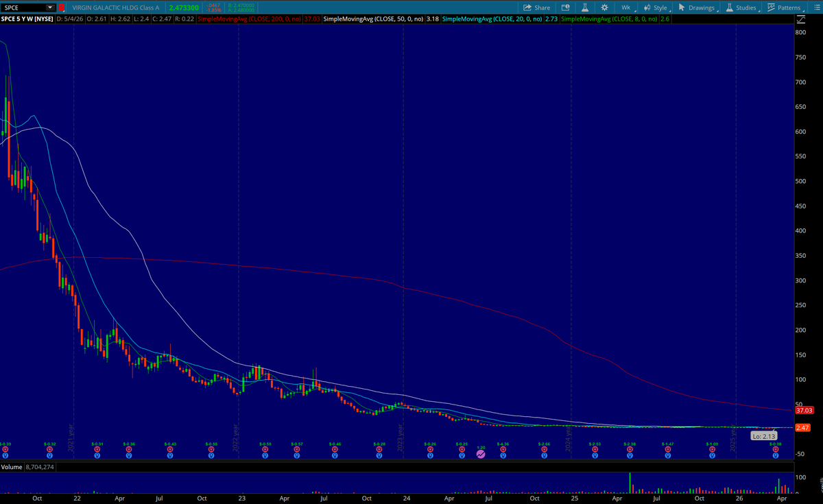Image resolution: width=823 pixels, height=504 pixels.
Task: Click the purple stock split 1:20 marker
Action: [481, 453]
